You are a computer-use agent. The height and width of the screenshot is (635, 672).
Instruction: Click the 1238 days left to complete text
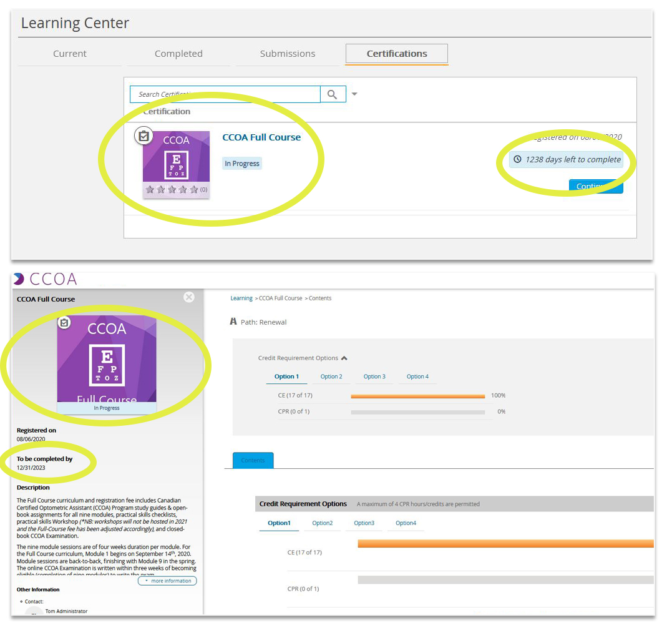pyautogui.click(x=573, y=159)
